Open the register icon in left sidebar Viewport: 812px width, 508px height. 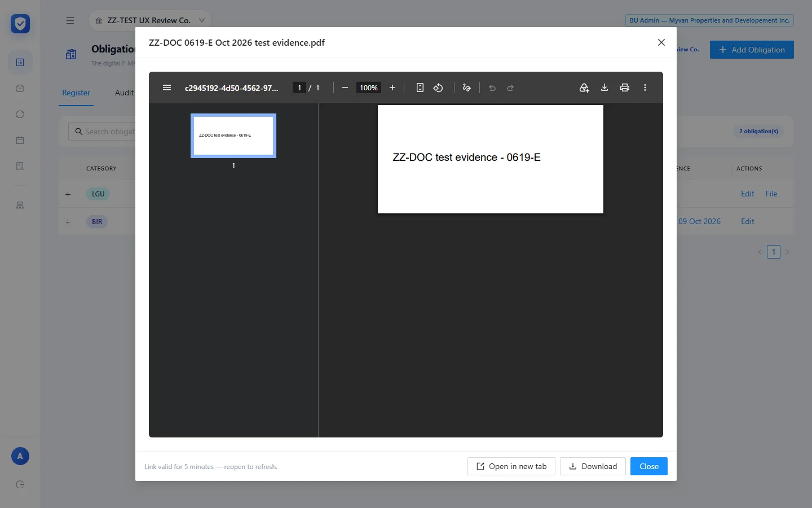coord(20,62)
